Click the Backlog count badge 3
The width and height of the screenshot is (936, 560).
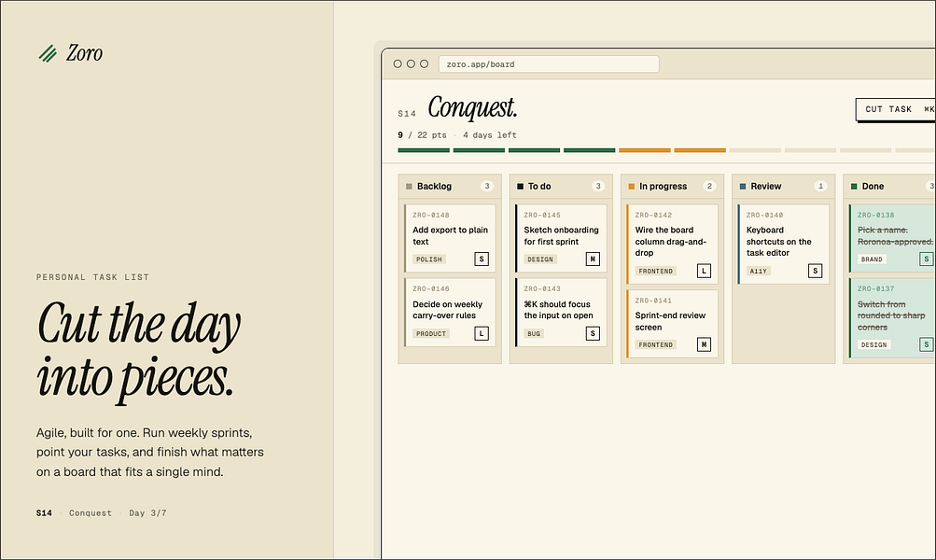(x=487, y=187)
